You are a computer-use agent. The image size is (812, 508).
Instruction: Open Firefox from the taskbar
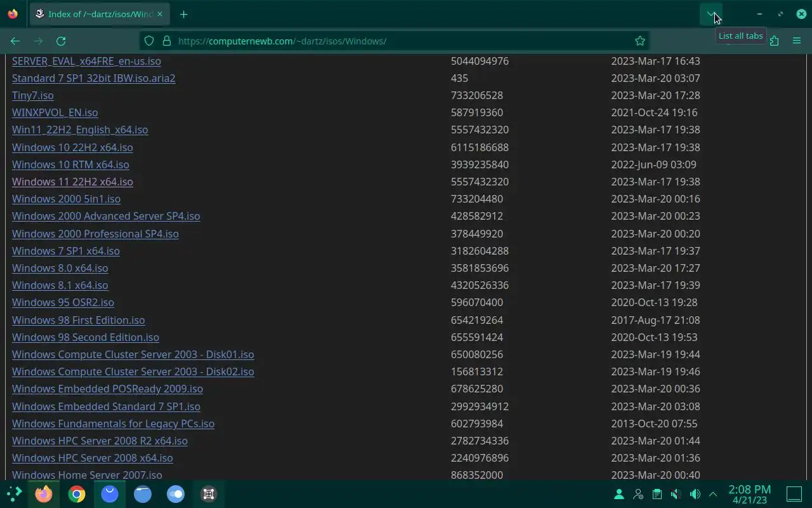point(44,494)
